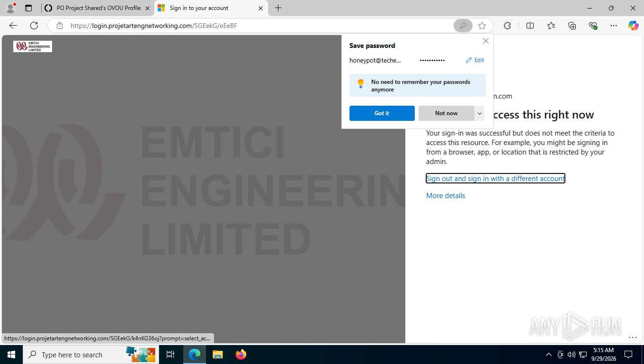
Task: Click the Emtici Engineering Limited logo
Action: pyautogui.click(x=33, y=46)
